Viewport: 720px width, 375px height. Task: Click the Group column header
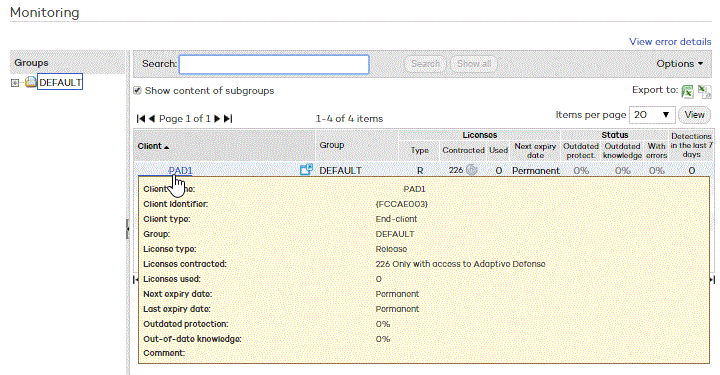click(x=332, y=145)
